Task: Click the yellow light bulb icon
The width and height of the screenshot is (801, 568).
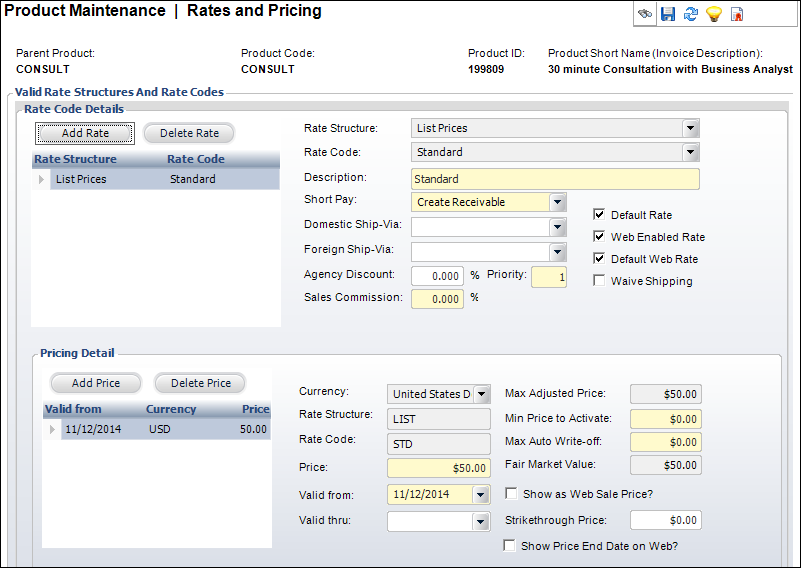Action: (714, 14)
